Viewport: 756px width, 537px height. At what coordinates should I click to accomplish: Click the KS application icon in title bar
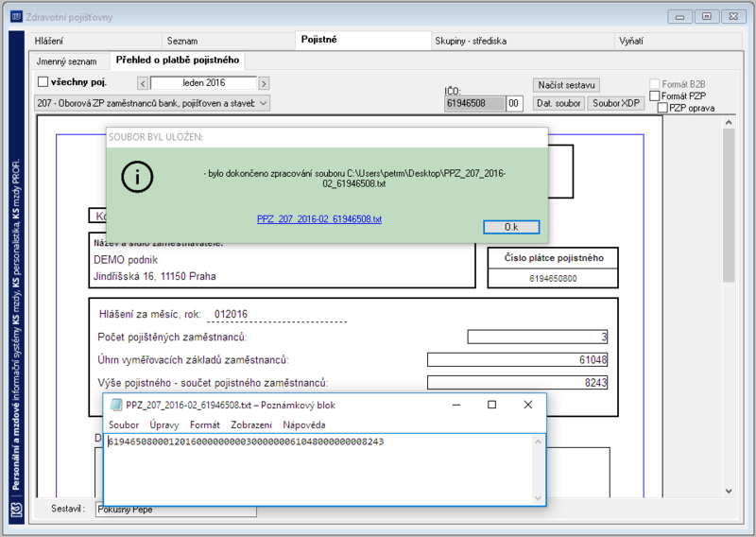(16, 17)
